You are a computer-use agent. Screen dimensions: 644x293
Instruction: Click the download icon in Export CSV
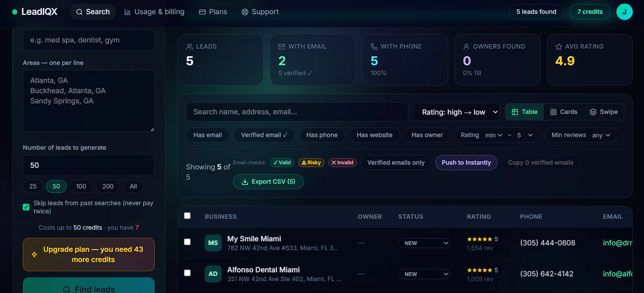click(245, 182)
